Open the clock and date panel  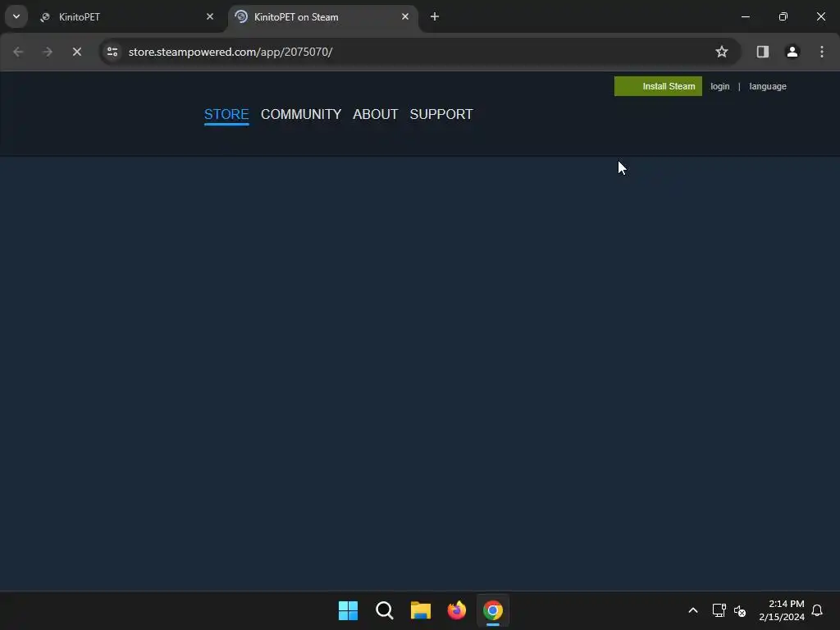782,610
